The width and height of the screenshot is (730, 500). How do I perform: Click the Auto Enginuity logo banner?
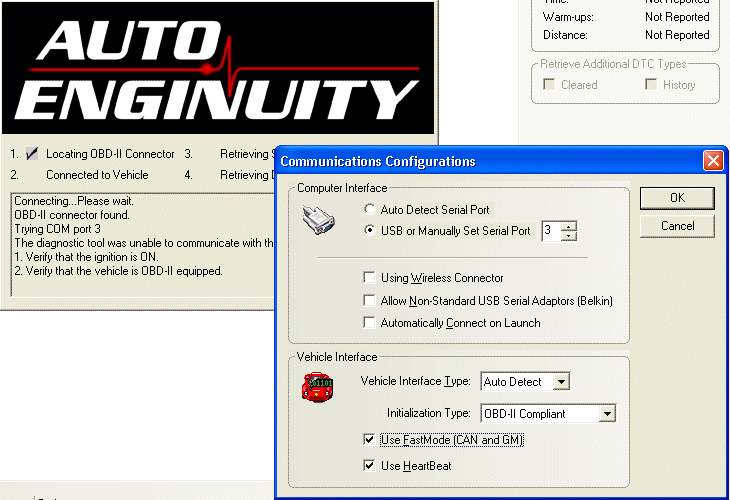218,68
